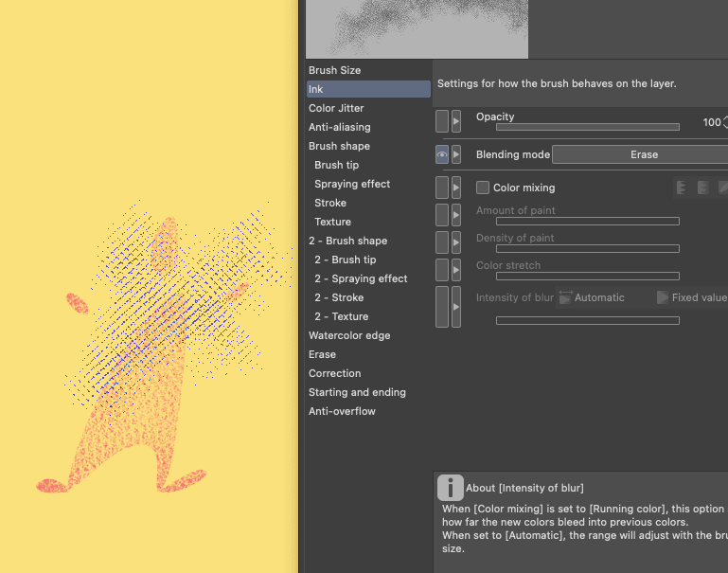
Task: Expand the Blending mode options arrow
Action: (456, 154)
